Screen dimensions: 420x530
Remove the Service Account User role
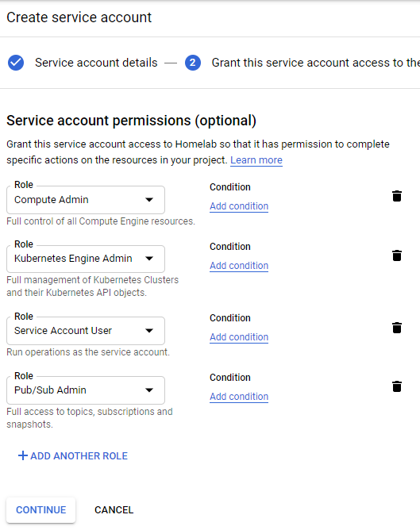(397, 328)
